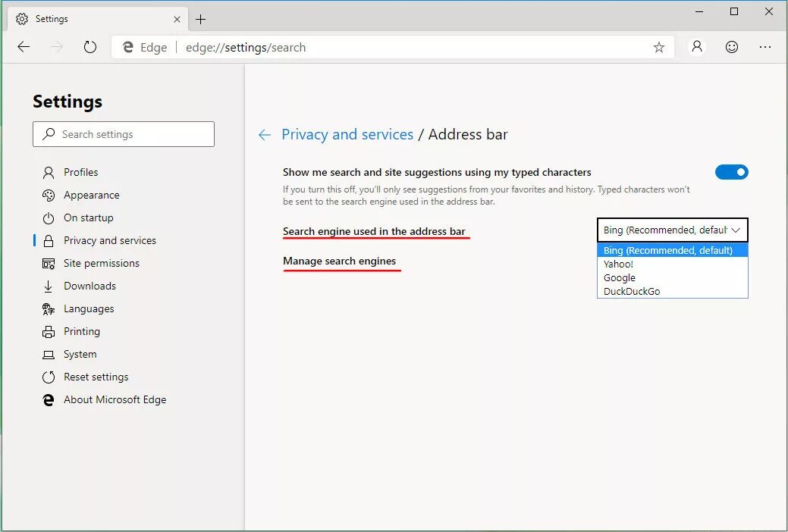
Task: Open Profiles settings section
Action: 81,172
